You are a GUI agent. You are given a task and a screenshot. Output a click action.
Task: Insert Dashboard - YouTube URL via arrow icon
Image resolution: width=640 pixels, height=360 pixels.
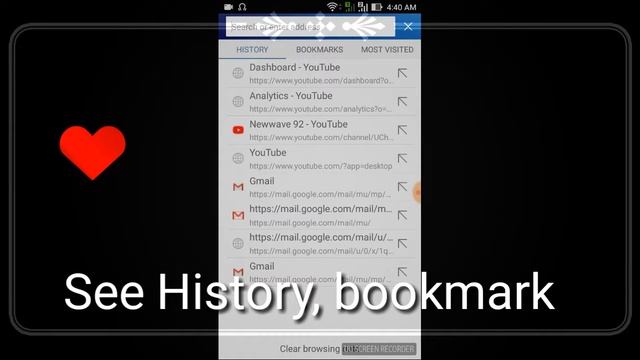click(x=402, y=73)
